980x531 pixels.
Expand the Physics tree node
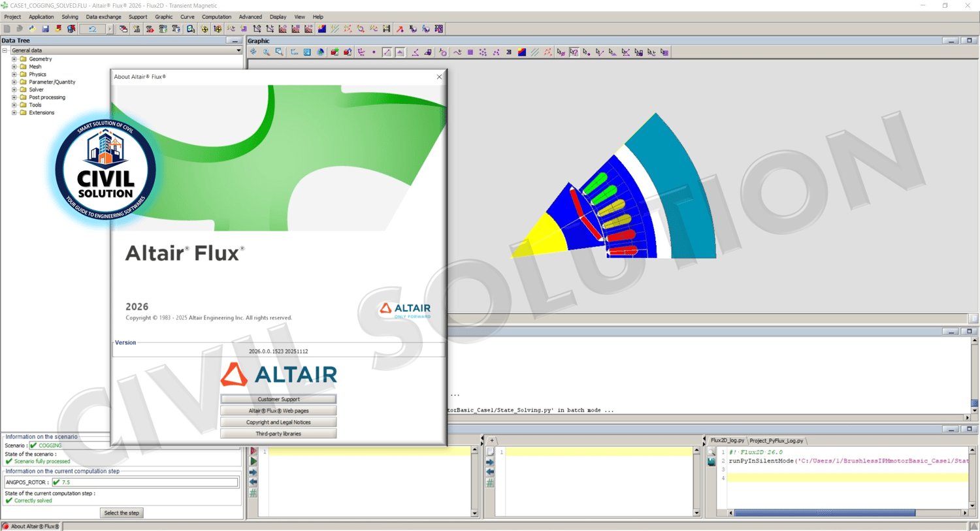tap(14, 74)
